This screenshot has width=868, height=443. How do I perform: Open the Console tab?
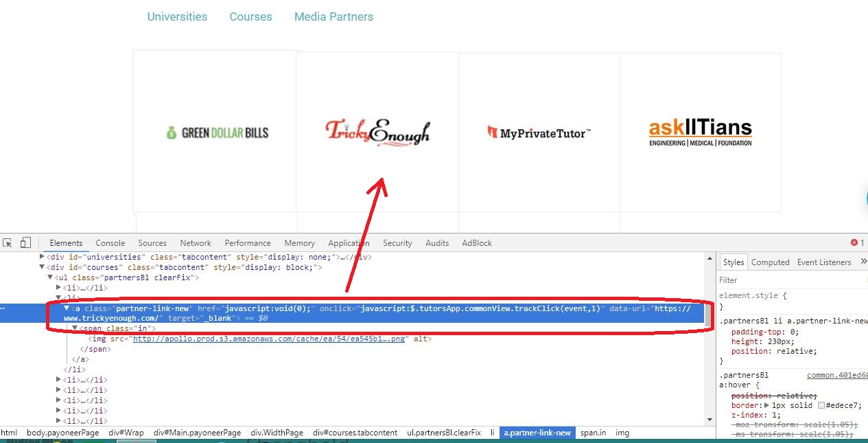coord(110,243)
